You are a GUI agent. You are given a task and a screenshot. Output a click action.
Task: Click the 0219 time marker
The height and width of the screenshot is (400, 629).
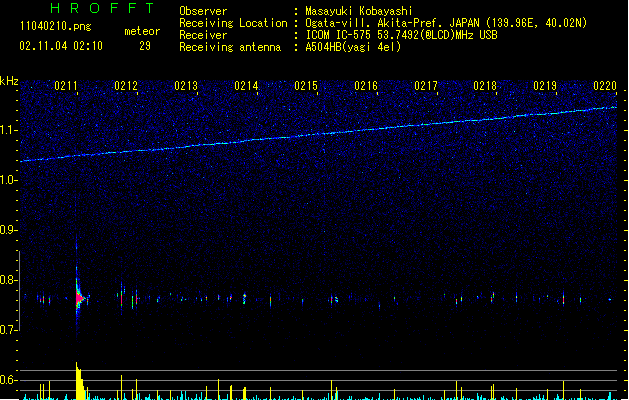click(545, 86)
